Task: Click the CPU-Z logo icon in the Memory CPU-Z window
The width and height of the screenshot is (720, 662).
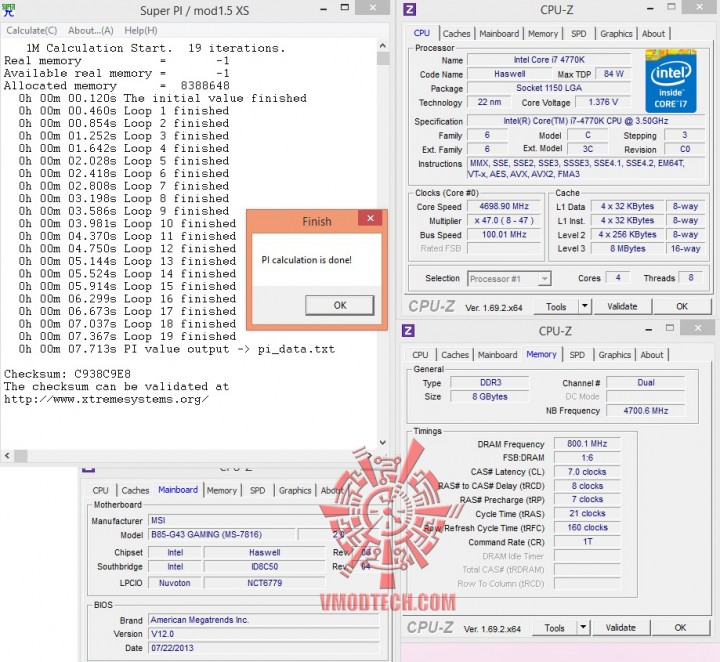Action: pos(408,330)
